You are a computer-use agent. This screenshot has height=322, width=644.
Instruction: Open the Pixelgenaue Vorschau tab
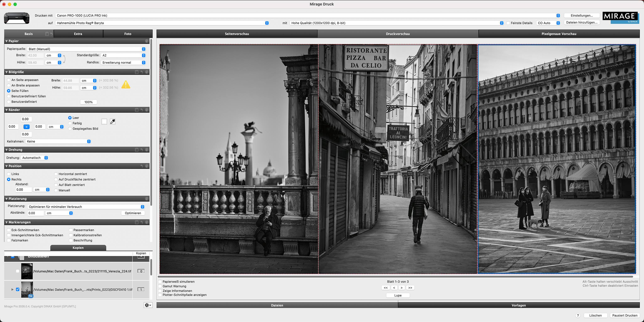[559, 34]
